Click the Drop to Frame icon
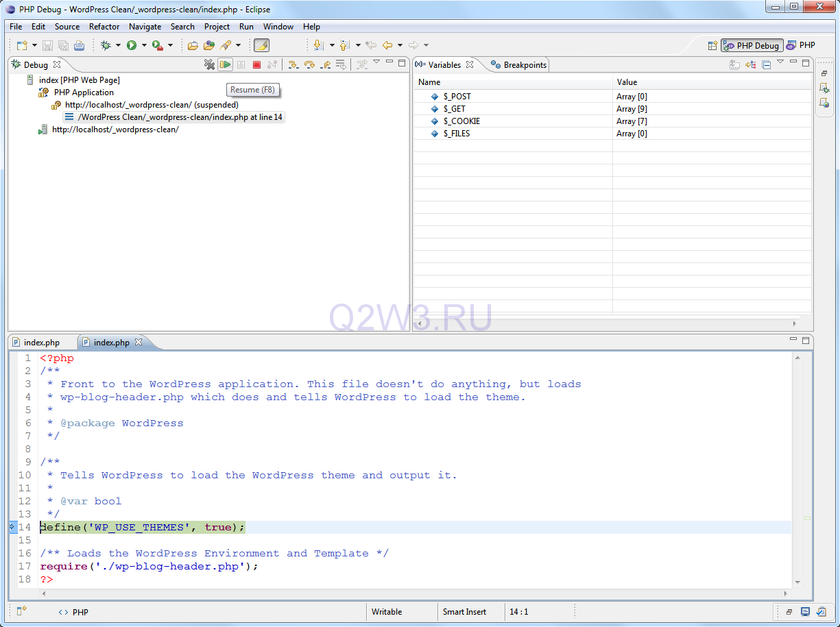The image size is (840, 627). tap(341, 64)
